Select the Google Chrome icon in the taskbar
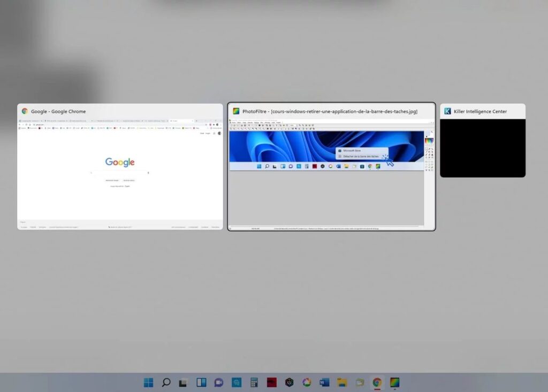The image size is (548, 392). (x=377, y=382)
